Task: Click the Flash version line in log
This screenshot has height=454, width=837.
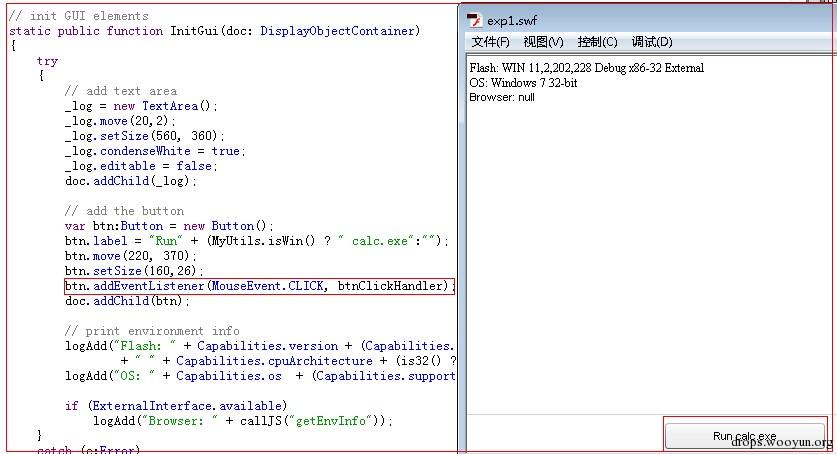Action: tap(587, 68)
